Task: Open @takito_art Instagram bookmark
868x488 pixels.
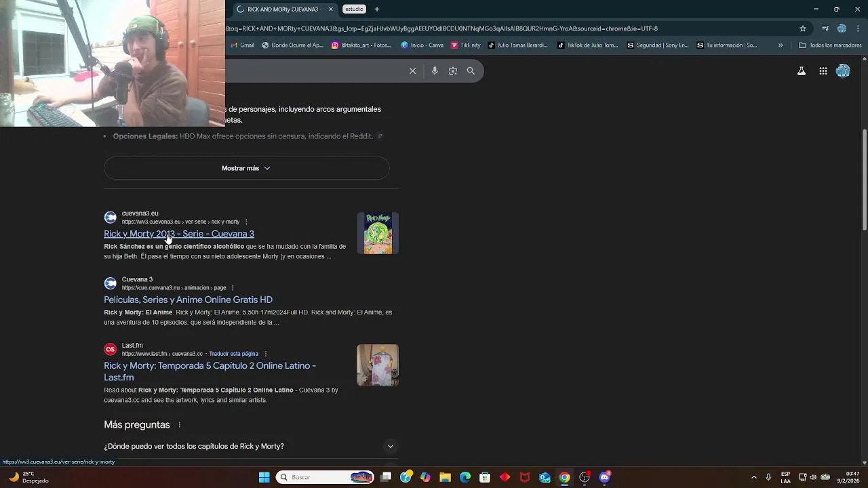Action: (361, 45)
